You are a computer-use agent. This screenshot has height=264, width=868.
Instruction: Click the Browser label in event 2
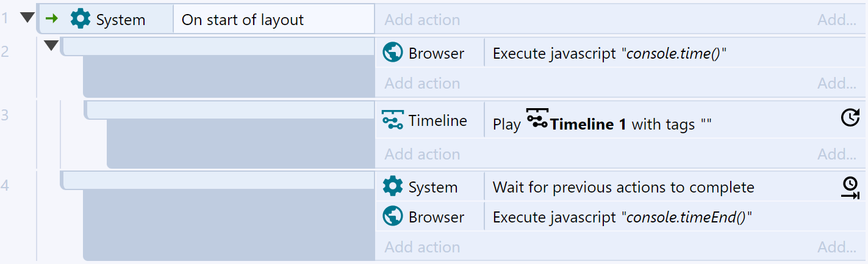point(436,53)
